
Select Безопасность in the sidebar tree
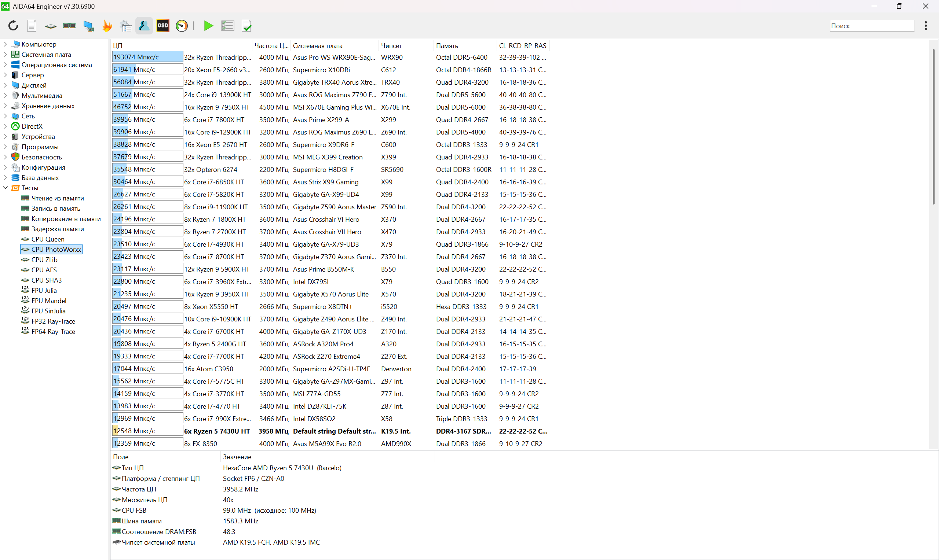41,157
